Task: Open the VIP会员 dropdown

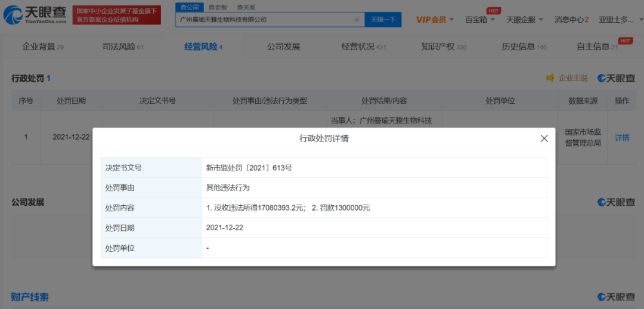Action: click(x=435, y=19)
